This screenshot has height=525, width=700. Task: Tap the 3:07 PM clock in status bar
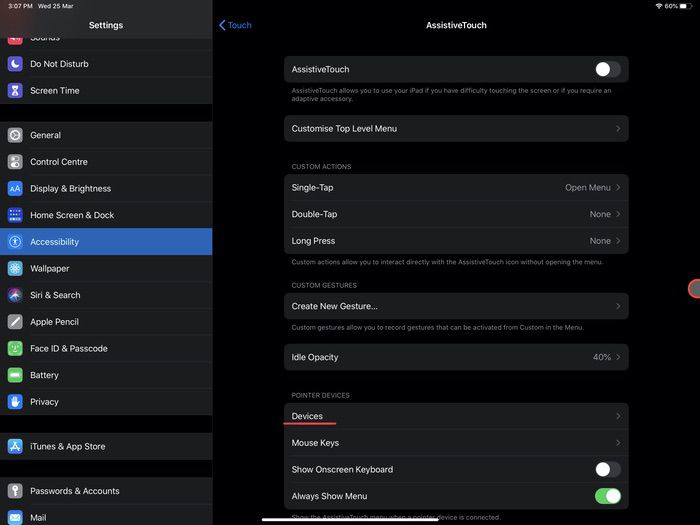[20, 6]
